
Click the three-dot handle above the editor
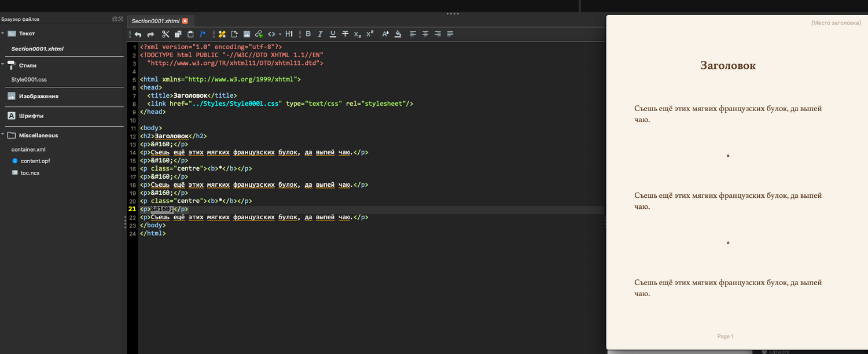[453, 13]
